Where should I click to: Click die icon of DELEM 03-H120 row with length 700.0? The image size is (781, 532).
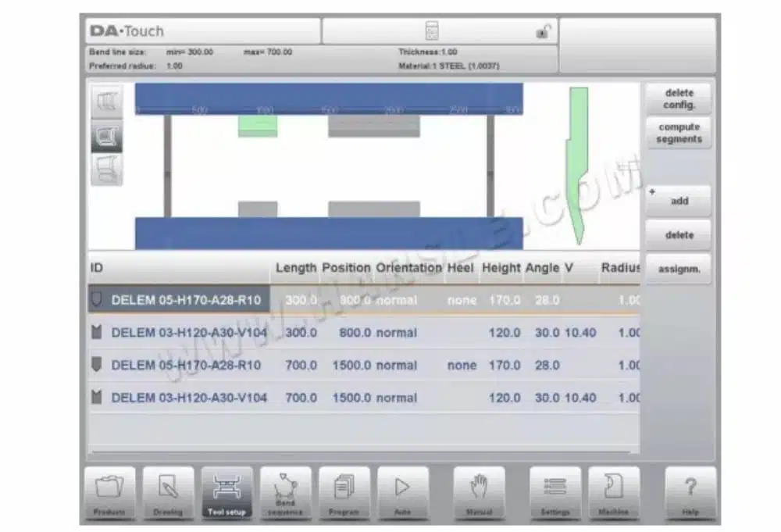(x=97, y=397)
